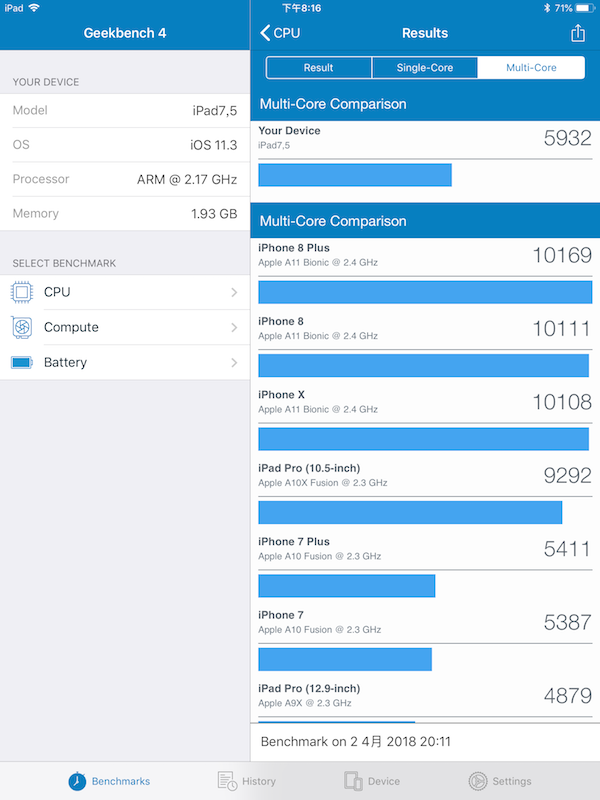Select the iPhone 8 Plus entry

tap(425, 272)
